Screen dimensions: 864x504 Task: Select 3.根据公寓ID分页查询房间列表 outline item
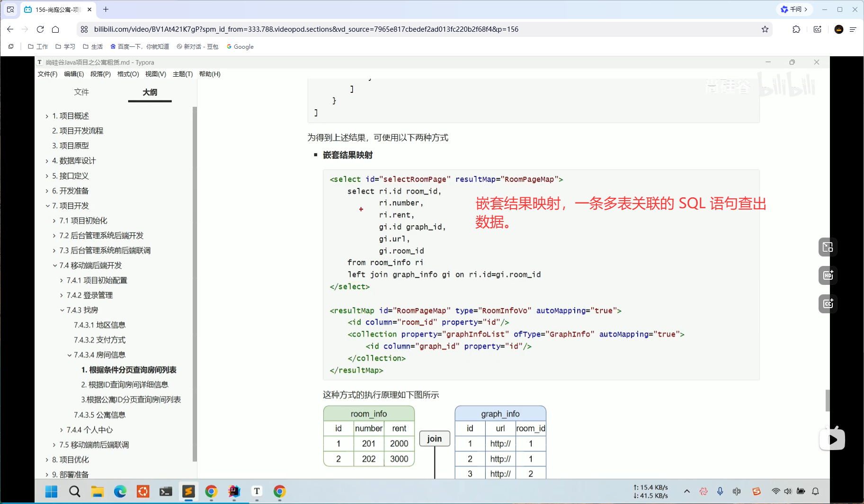(x=131, y=400)
